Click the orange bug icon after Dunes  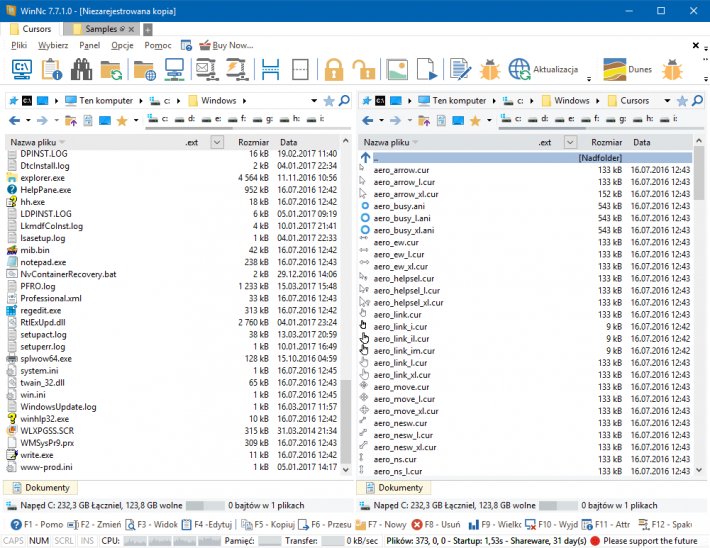(x=672, y=69)
